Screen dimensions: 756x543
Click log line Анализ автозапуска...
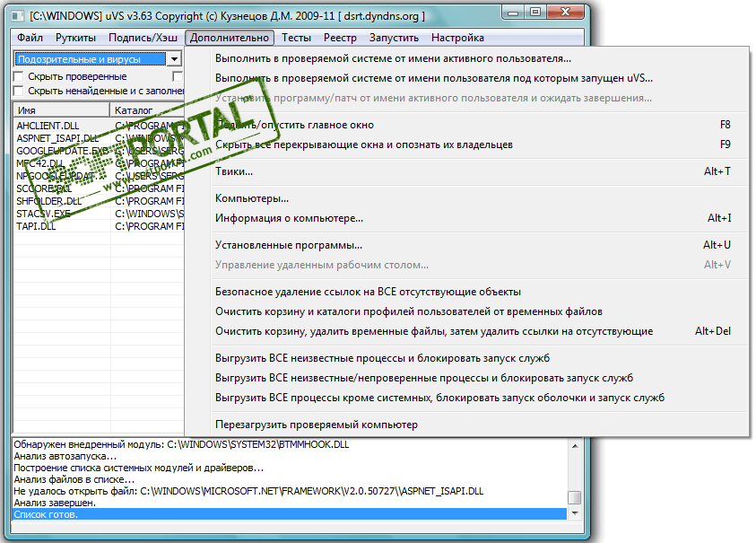pyautogui.click(x=65, y=456)
